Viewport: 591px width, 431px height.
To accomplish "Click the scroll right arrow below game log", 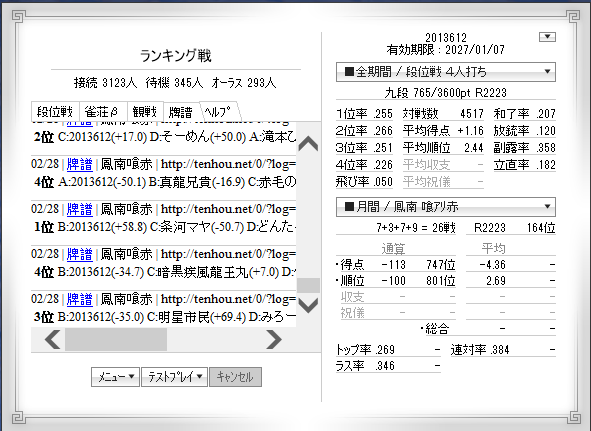I will (274, 339).
